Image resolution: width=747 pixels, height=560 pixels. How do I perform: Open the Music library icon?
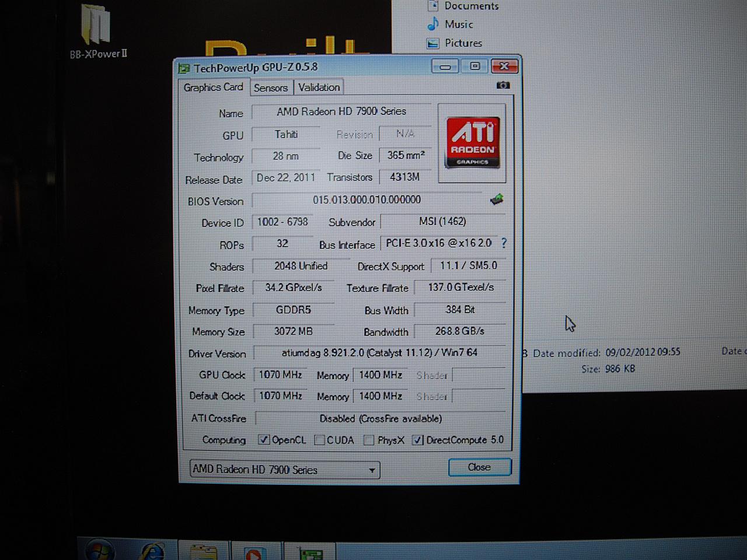point(433,24)
